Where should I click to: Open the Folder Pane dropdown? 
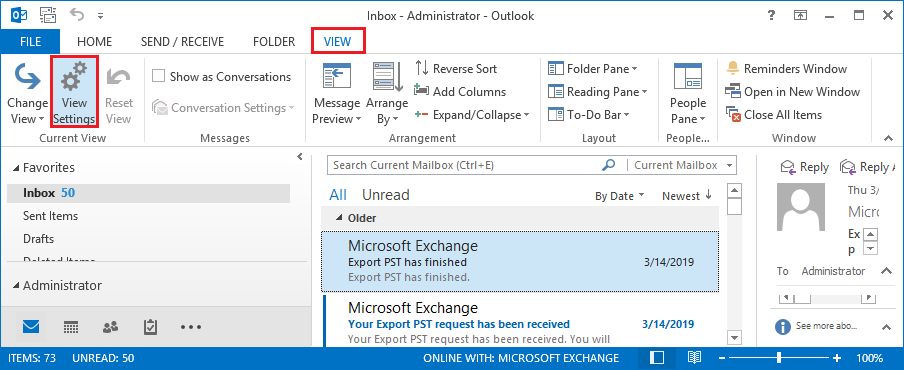[592, 69]
